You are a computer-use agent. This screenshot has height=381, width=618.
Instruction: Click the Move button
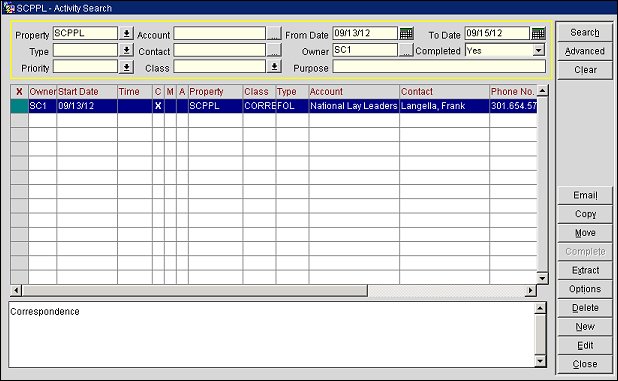(585, 233)
